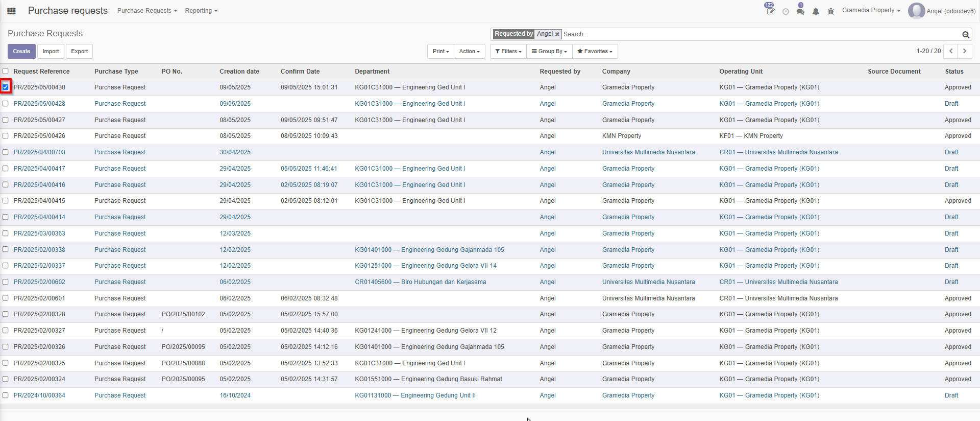Sort by PO No. column header
The height and width of the screenshot is (421, 980).
click(x=172, y=72)
